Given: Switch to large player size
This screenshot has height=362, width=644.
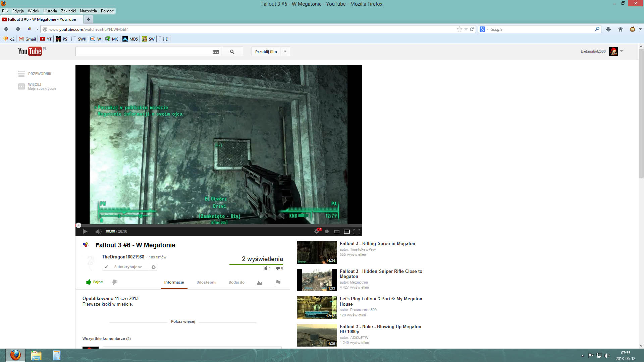Looking at the screenshot, I should tap(347, 232).
